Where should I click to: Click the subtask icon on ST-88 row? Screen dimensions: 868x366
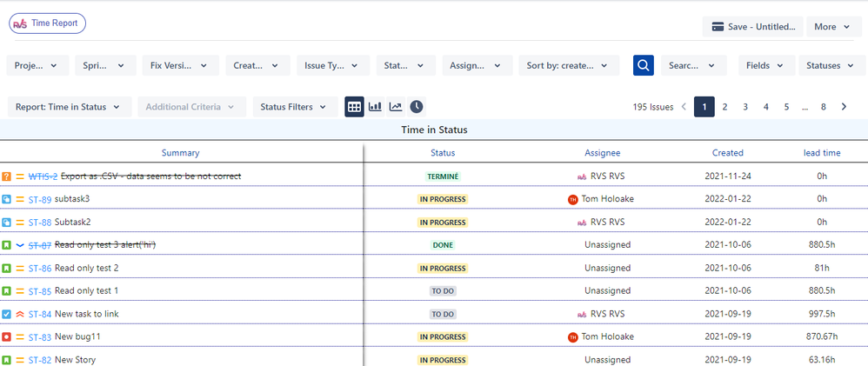click(x=7, y=223)
